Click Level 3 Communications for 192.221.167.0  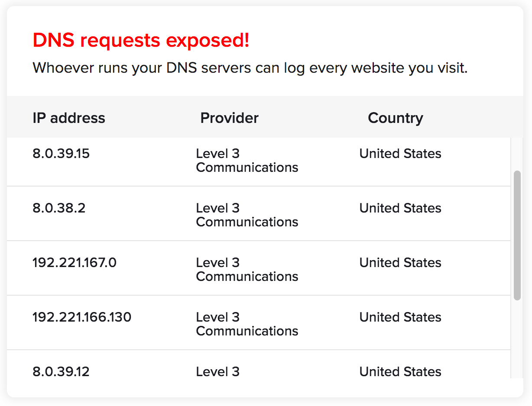(x=247, y=270)
